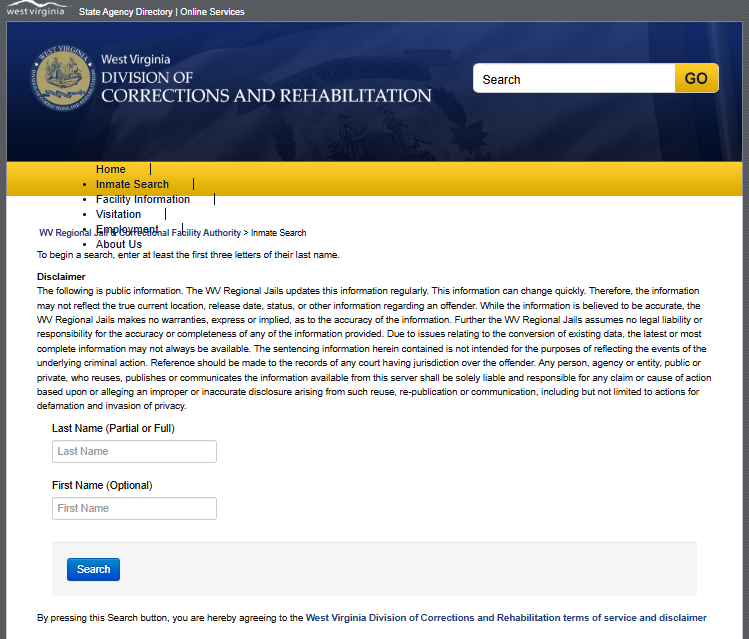
Task: Click the 'Last Name (Partial or Full)' label
Action: point(113,428)
